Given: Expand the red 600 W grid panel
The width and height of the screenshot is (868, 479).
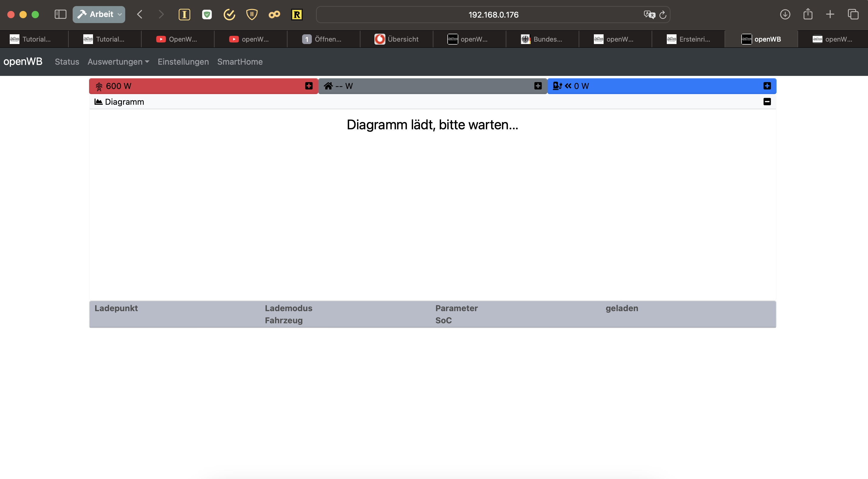Looking at the screenshot, I should [308, 86].
